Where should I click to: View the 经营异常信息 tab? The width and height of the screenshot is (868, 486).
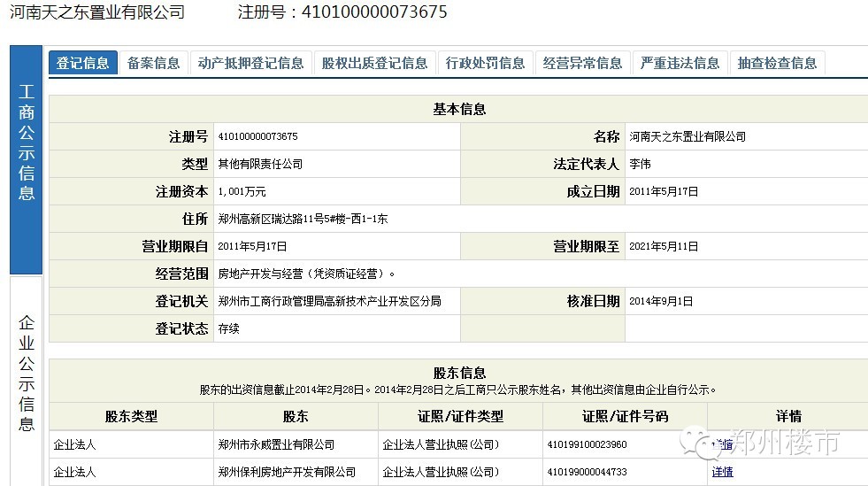583,63
